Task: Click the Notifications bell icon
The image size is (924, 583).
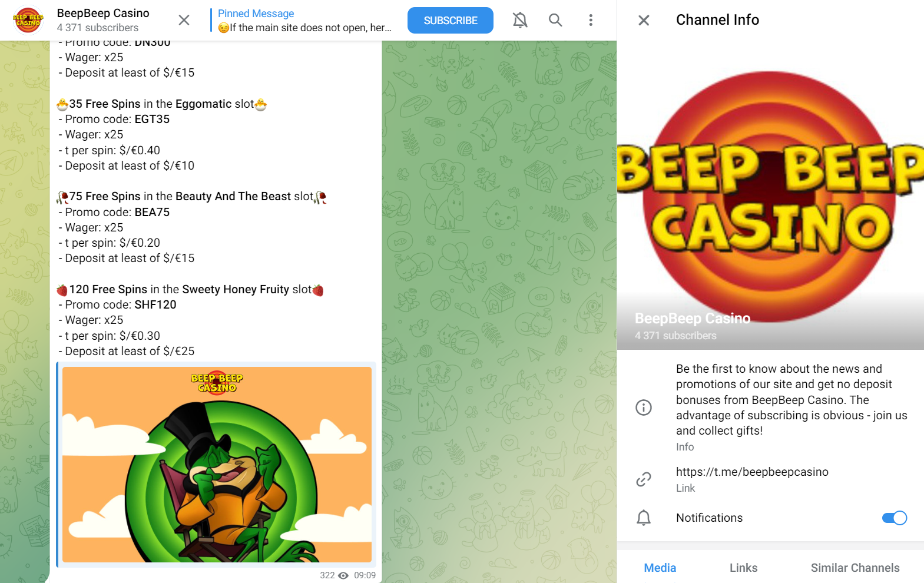Action: click(x=644, y=518)
